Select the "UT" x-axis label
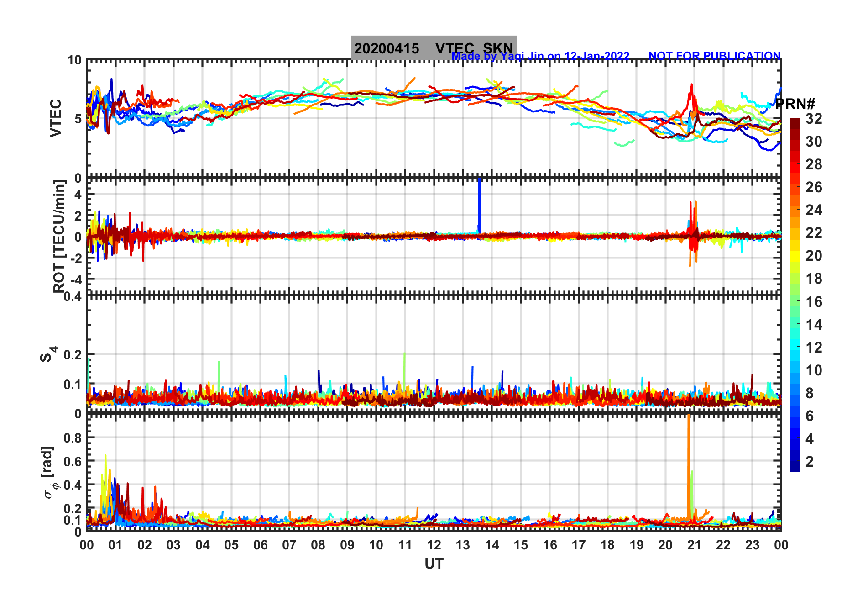Image resolution: width=868 pixels, height=590 pixels. 434,564
